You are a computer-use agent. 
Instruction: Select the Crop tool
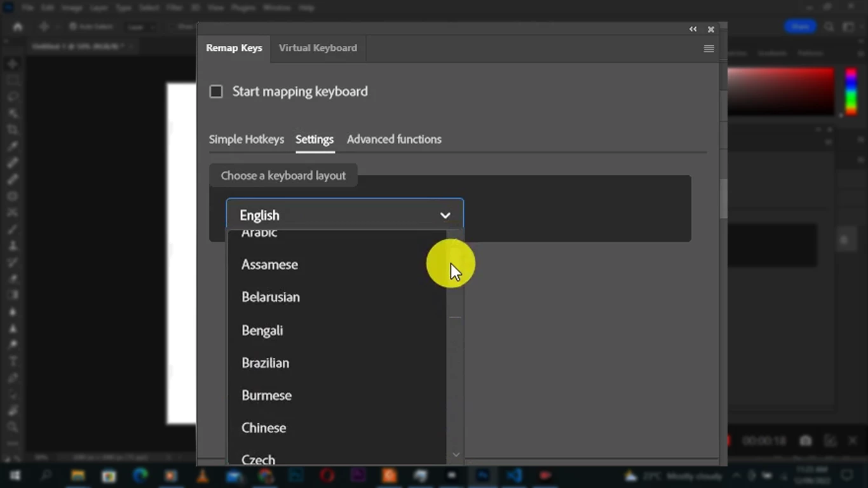(13, 130)
